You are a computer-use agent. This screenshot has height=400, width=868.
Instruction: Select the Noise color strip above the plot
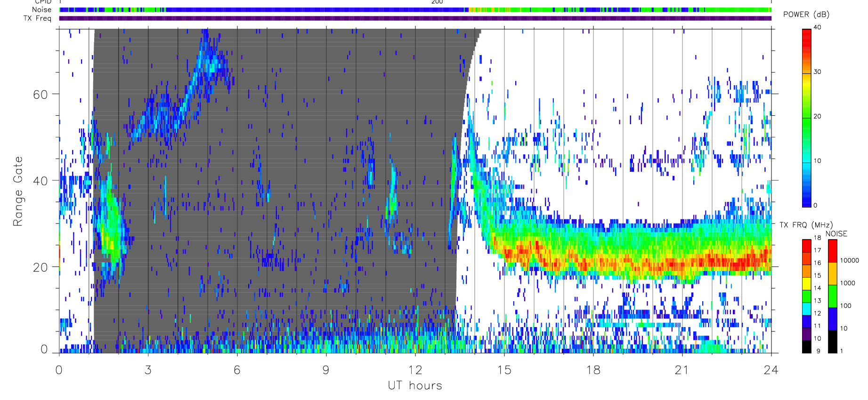tap(415, 9)
